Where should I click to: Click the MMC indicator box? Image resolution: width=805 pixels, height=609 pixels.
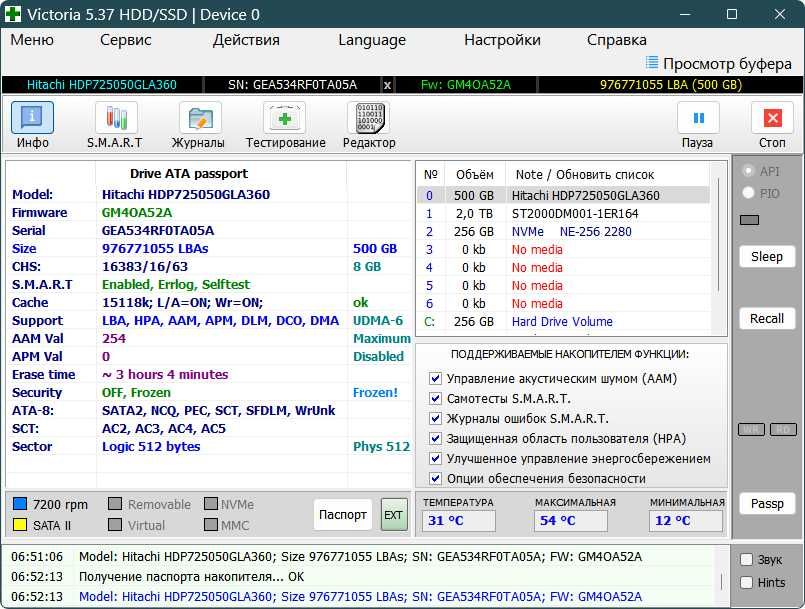click(210, 525)
